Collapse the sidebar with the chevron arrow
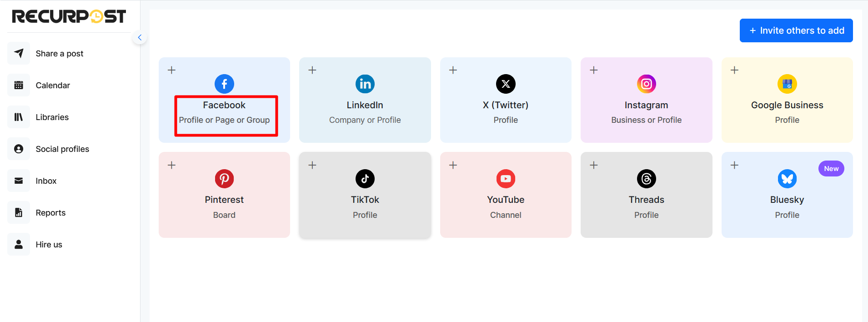Image resolution: width=868 pixels, height=322 pixels. click(140, 37)
